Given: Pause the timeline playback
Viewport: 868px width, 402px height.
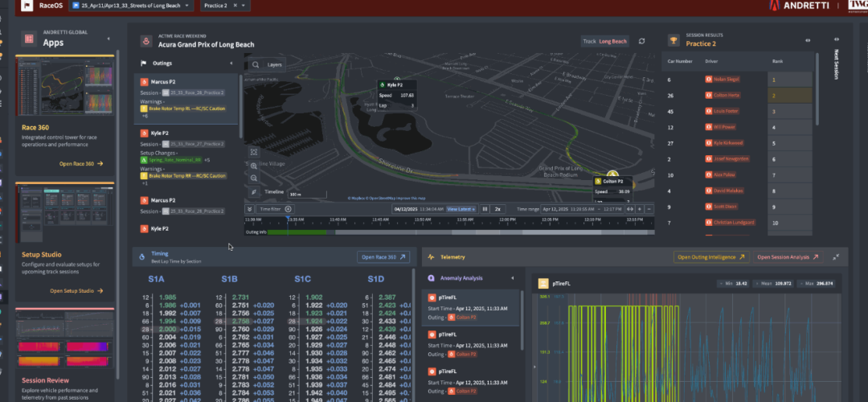Looking at the screenshot, I should [485, 209].
